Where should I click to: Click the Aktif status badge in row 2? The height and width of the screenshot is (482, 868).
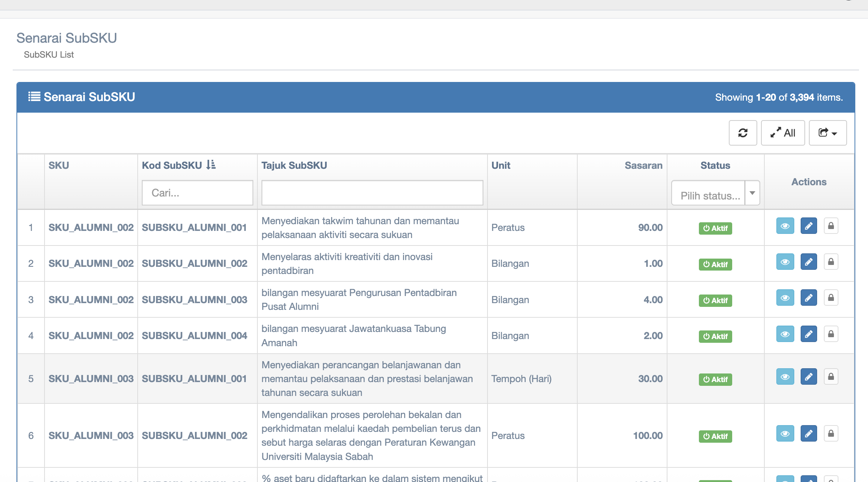pos(715,265)
